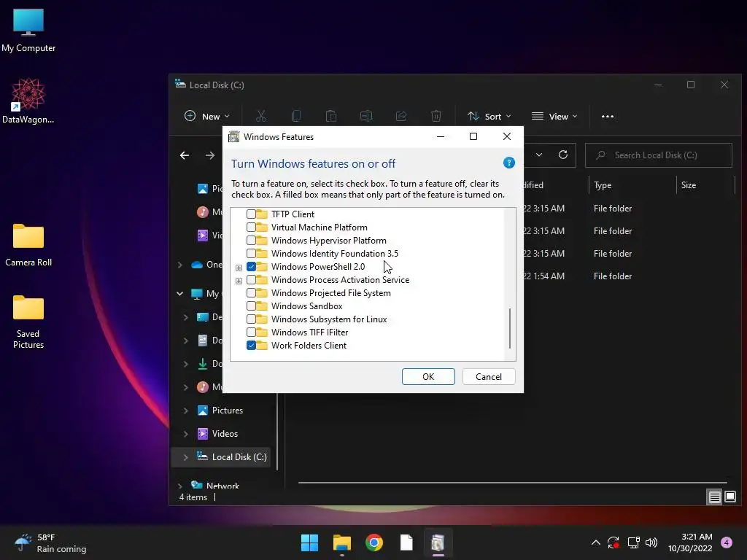Viewport: 747px width, 560px height.
Task: Refresh the Local Disk (C:) view
Action: [563, 155]
